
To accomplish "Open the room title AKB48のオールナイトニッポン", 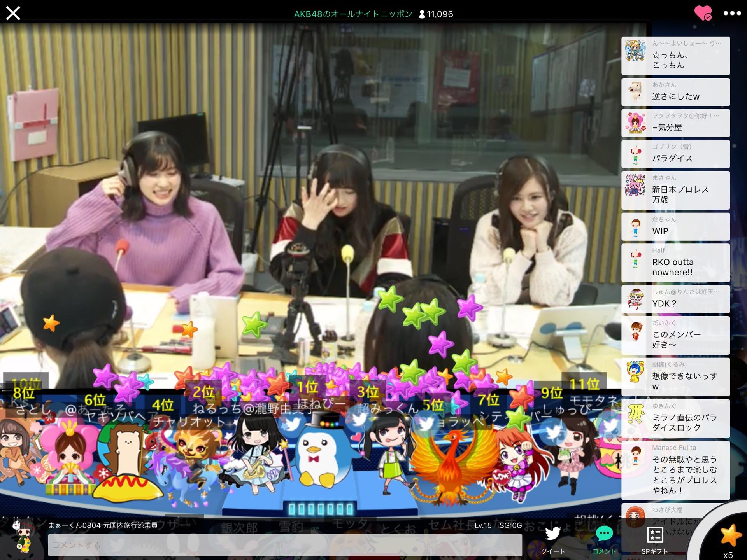I will (x=353, y=14).
